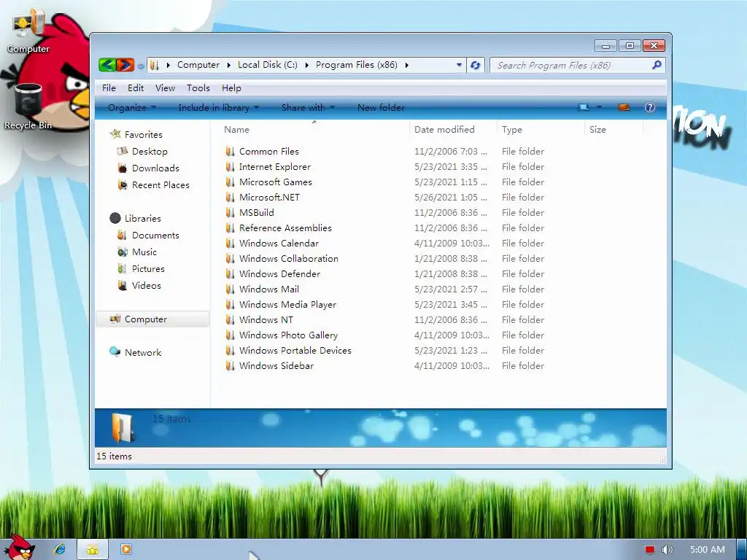Open the address bar history dropdown
The image size is (747, 560).
(x=459, y=65)
